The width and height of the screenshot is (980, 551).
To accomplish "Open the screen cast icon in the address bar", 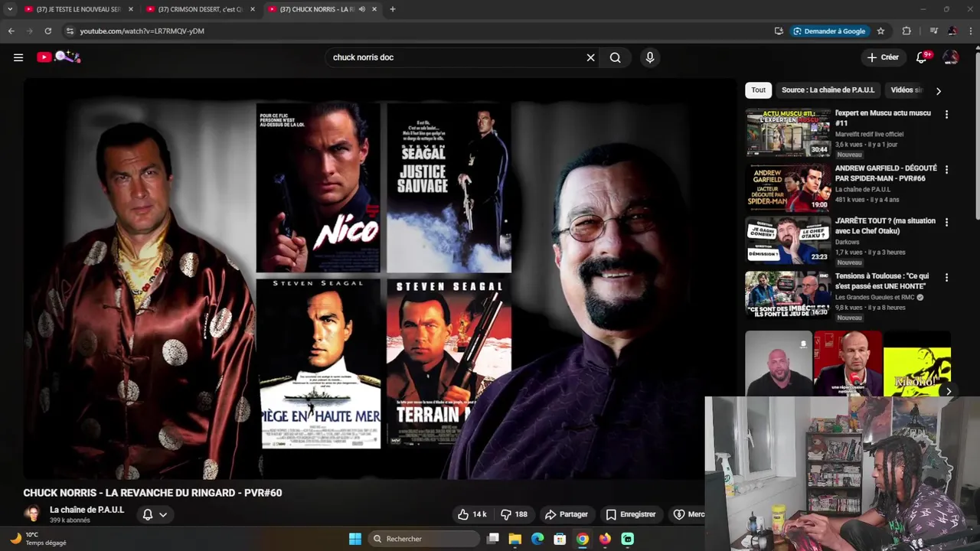I will pos(779,31).
